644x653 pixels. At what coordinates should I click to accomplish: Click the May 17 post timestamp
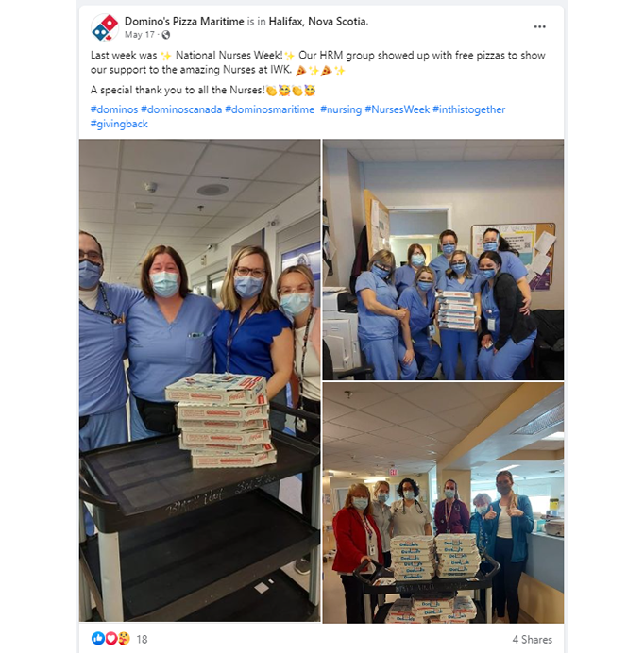(139, 35)
